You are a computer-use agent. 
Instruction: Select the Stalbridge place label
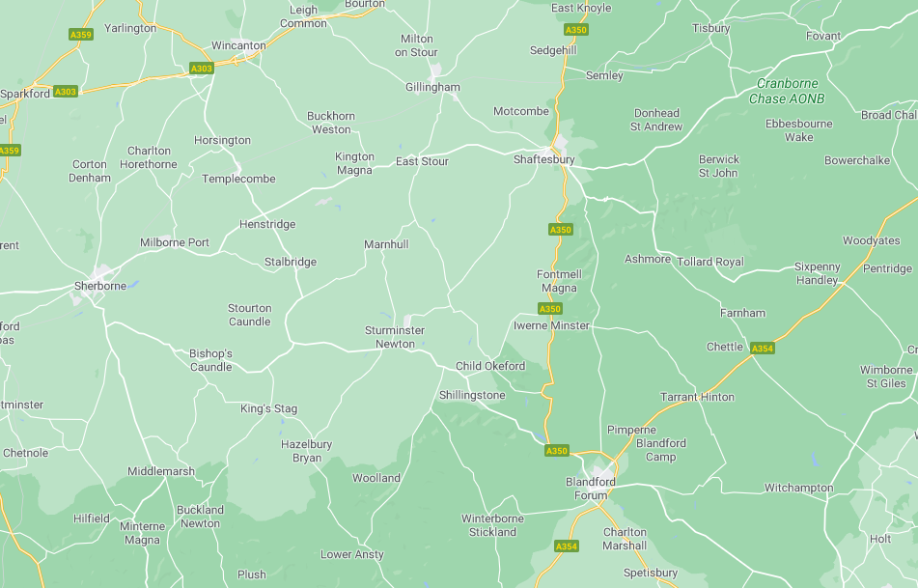pyautogui.click(x=291, y=262)
